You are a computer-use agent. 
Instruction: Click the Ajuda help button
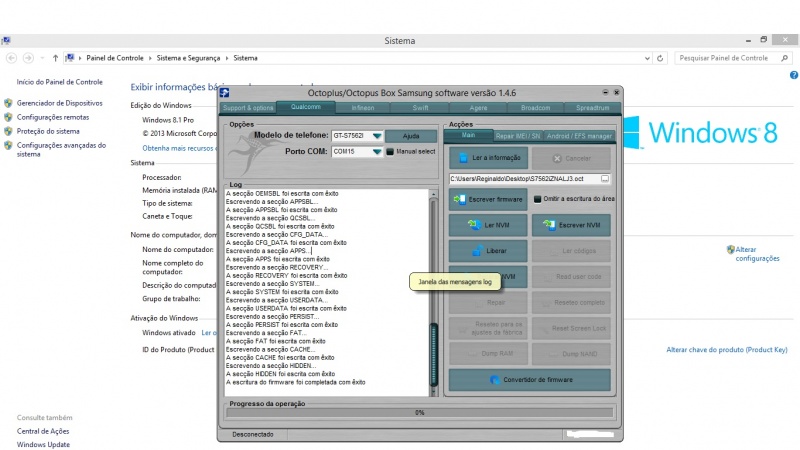coord(411,136)
